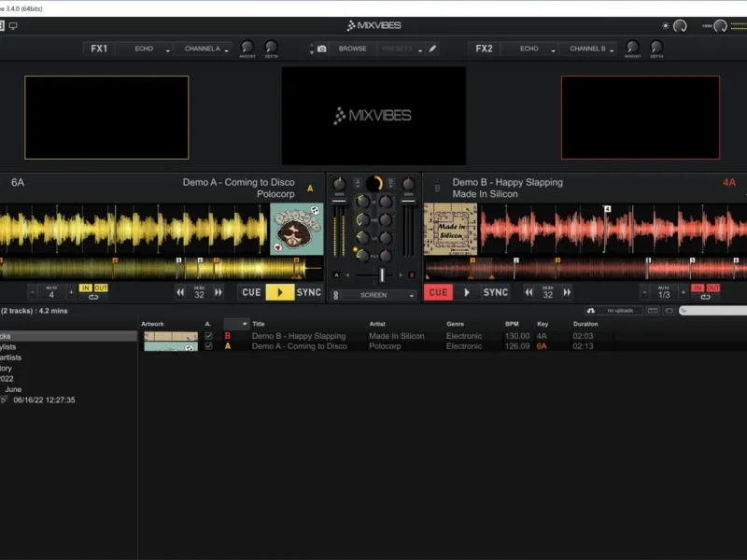Click the link icon left of SCREEN dropdown
Image resolution: width=747 pixels, height=560 pixels.
336,295
